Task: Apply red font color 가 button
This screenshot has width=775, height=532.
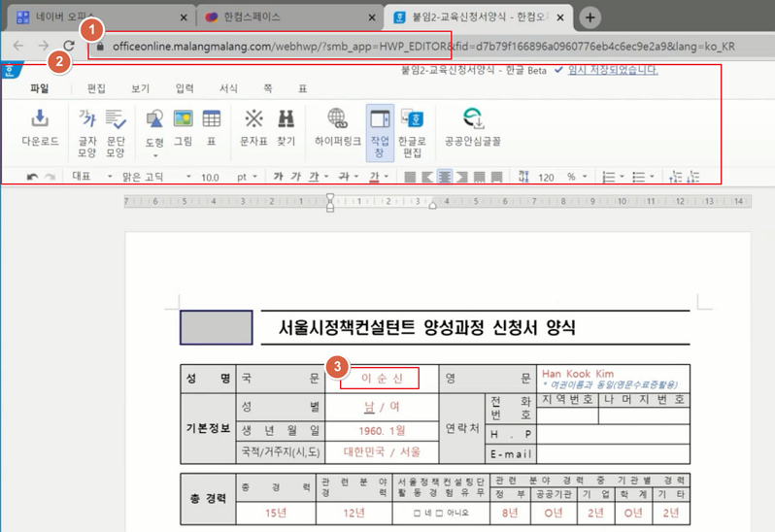Action: click(x=374, y=177)
